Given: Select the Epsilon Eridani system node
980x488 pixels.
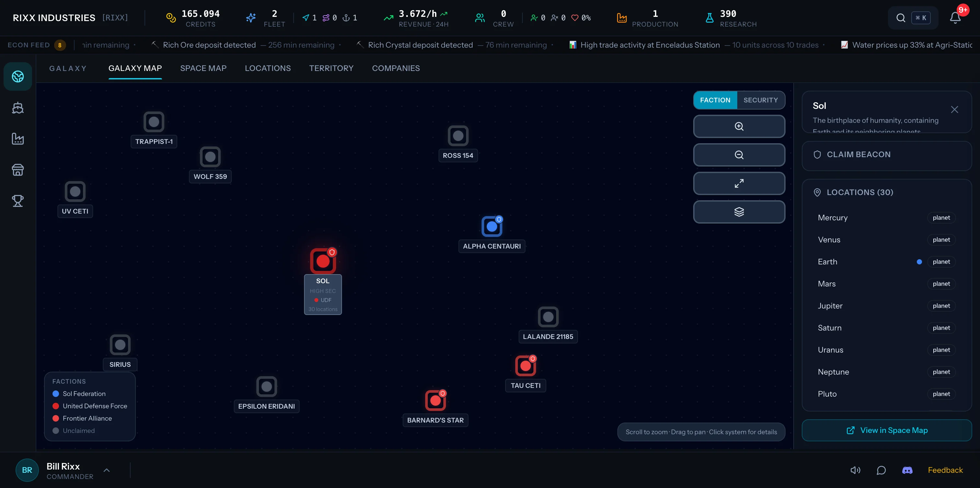Looking at the screenshot, I should [266, 387].
